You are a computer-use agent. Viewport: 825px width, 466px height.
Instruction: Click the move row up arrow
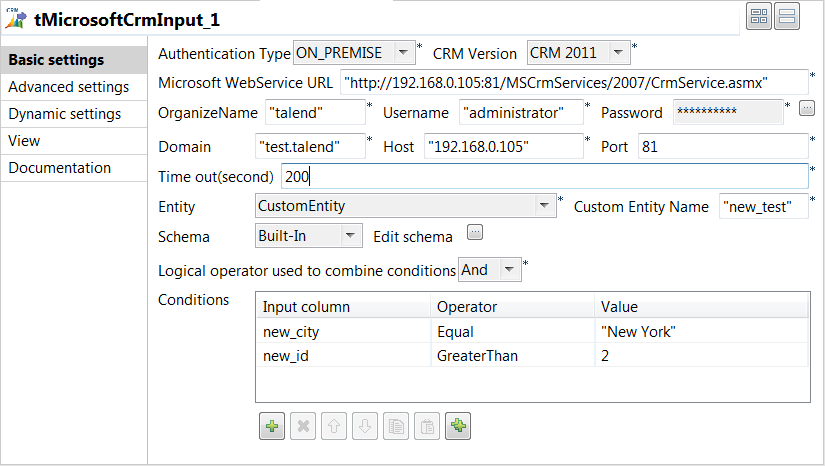point(333,426)
